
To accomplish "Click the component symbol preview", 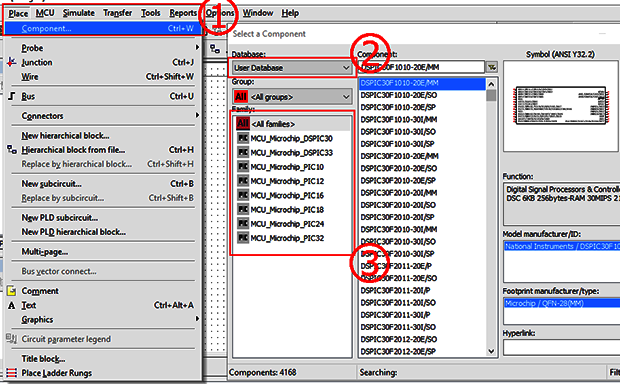I will 560,106.
